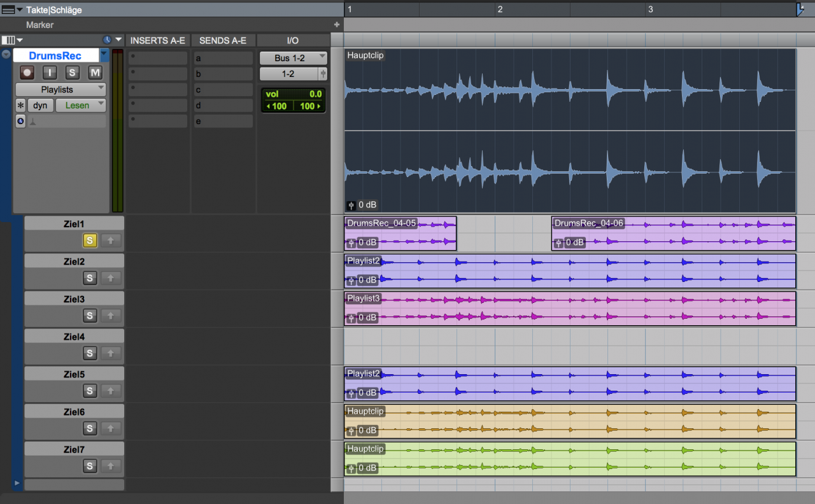Click the up arrow button on Ziel6 playlist
This screenshot has height=504, width=815.
pyautogui.click(x=111, y=428)
